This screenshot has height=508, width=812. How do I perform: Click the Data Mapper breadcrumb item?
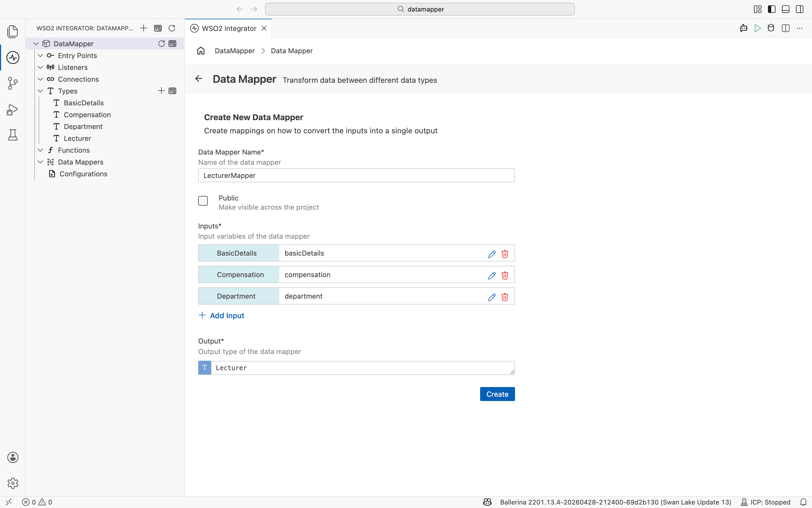tap(292, 51)
